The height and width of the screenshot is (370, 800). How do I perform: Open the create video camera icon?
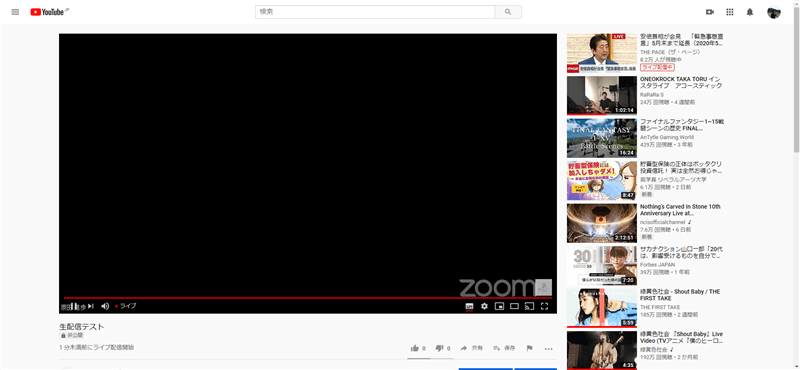710,12
